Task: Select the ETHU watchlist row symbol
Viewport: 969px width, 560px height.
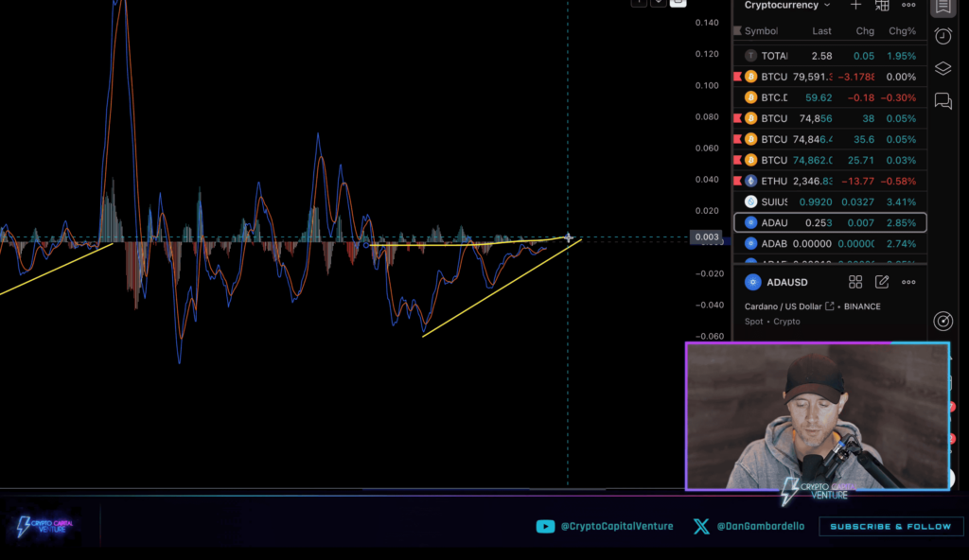Action: (x=774, y=181)
